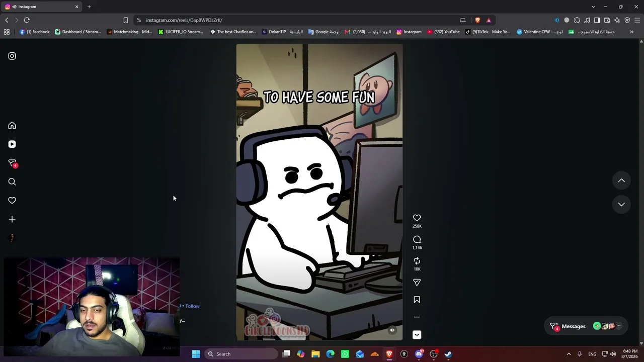Screen dimensions: 644x362
Task: Close the Instagram tab
Action: coord(77,7)
